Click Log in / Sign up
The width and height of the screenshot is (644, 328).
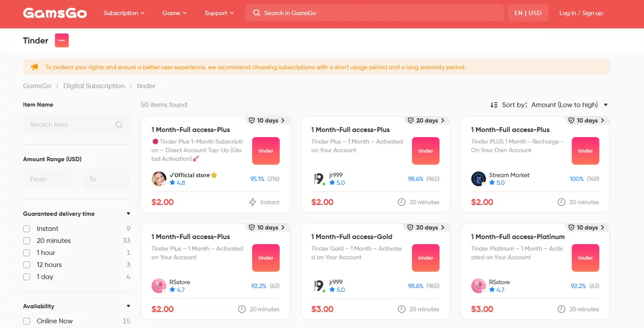pyautogui.click(x=581, y=13)
